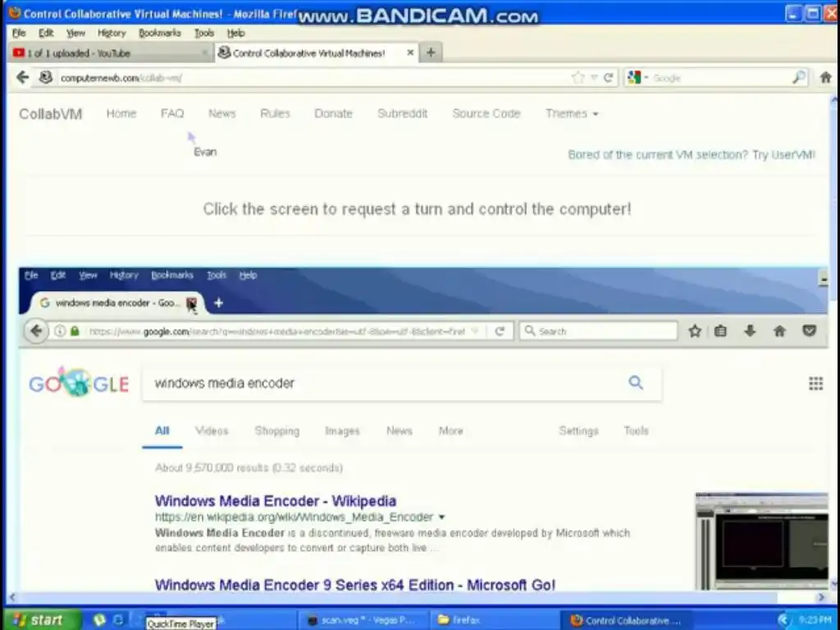
Task: Open VM Firefox View menu
Action: click(88, 275)
